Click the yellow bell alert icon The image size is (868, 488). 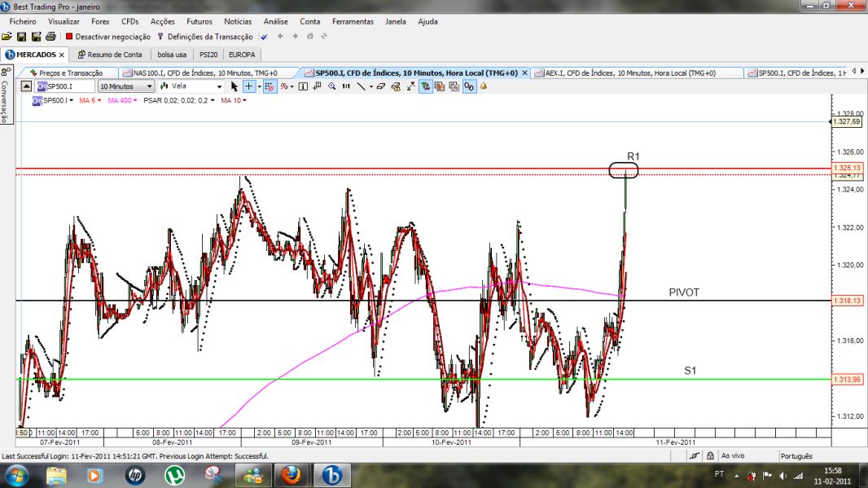pyautogui.click(x=484, y=86)
